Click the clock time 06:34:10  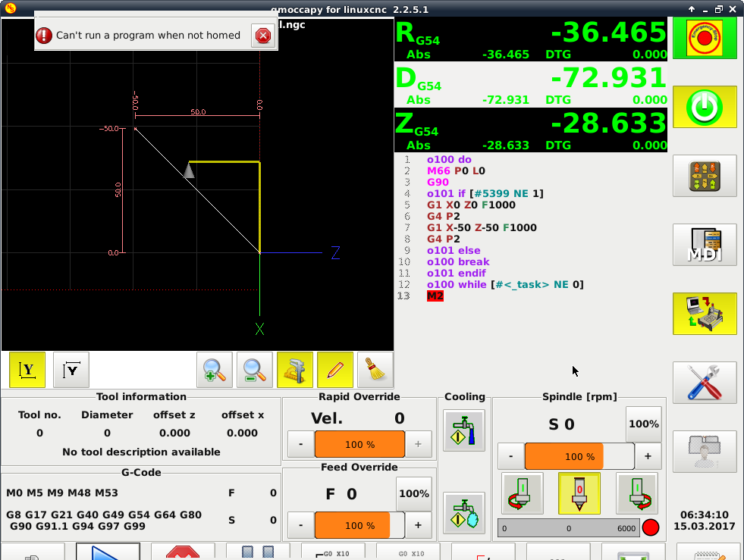click(704, 515)
